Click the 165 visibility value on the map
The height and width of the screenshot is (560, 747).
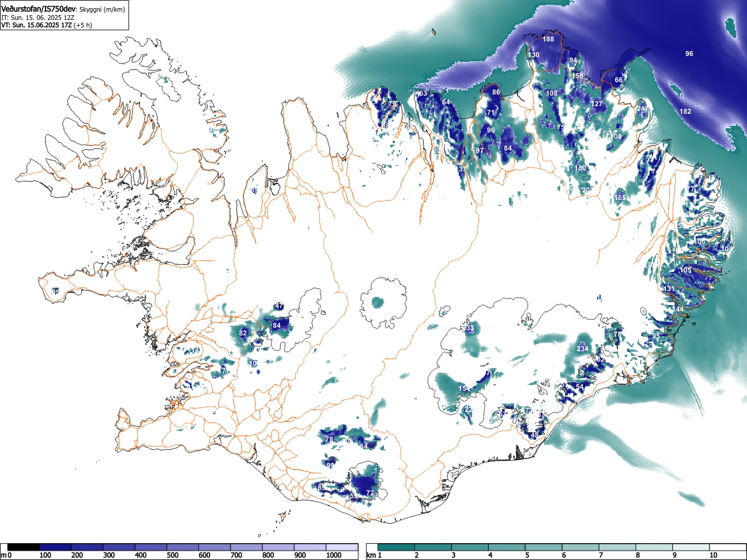point(620,198)
